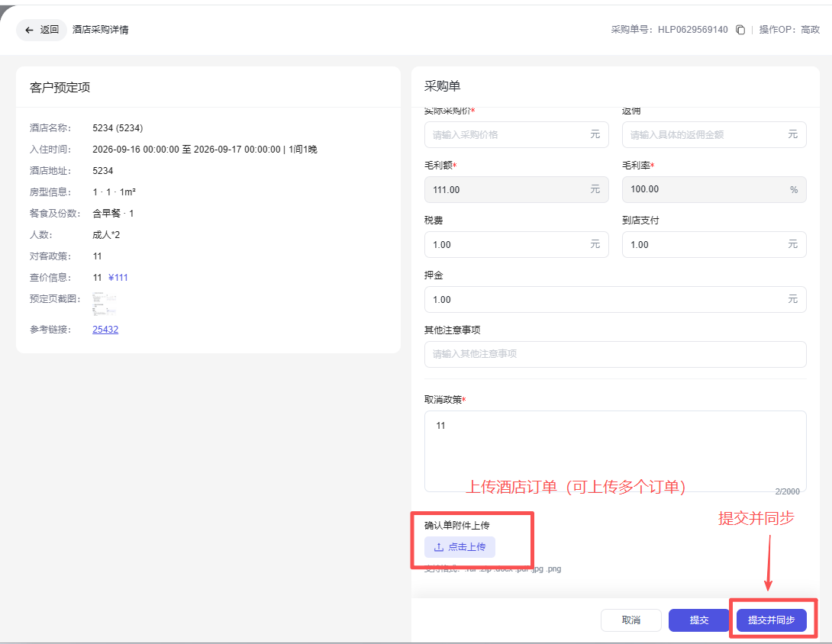Click the back arrow icon
This screenshot has width=832, height=644.
29,31
